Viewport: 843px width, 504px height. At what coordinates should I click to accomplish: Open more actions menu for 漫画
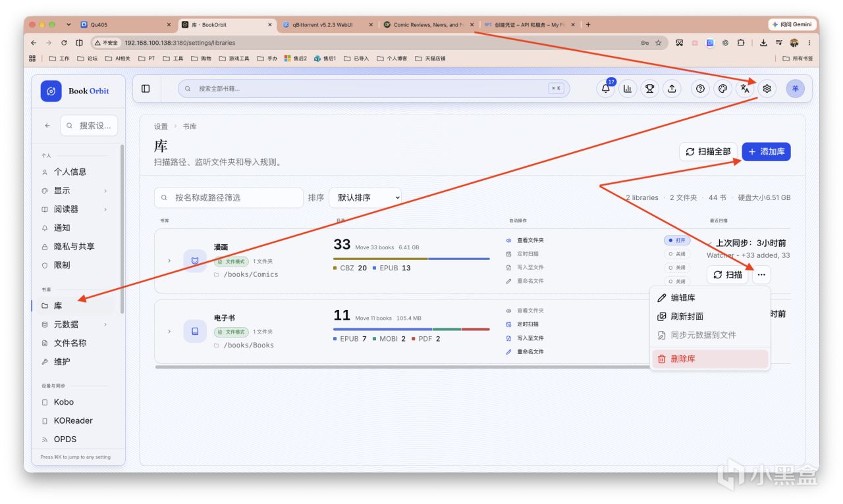point(761,274)
